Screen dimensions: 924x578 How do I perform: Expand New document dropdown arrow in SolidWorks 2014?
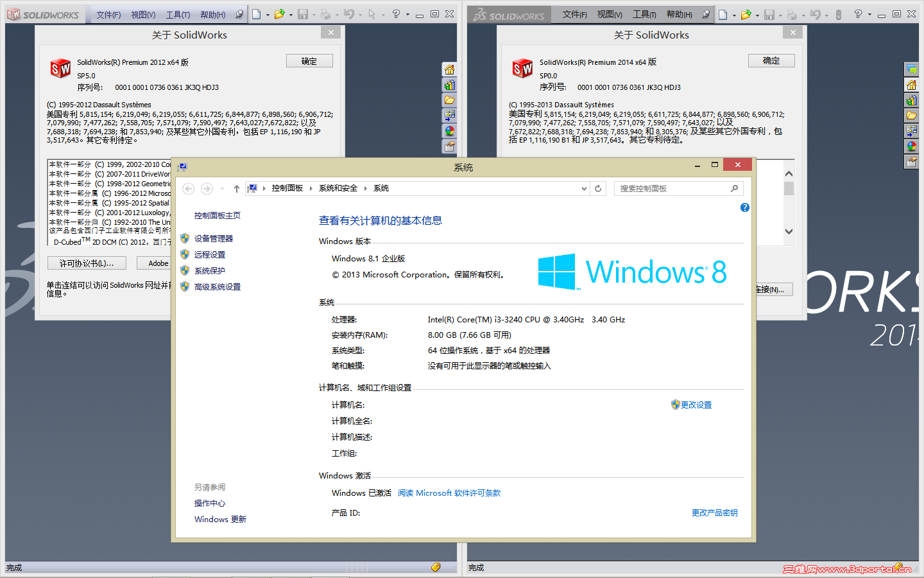[x=734, y=15]
